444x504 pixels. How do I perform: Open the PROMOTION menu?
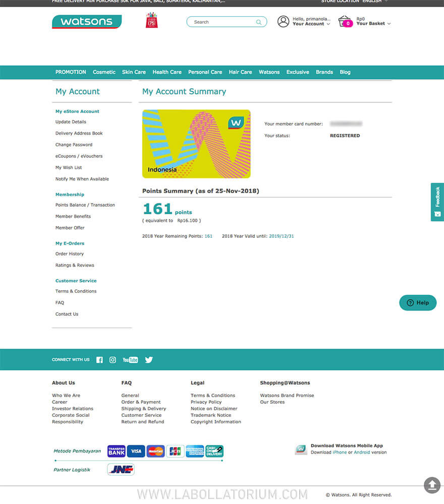click(71, 72)
